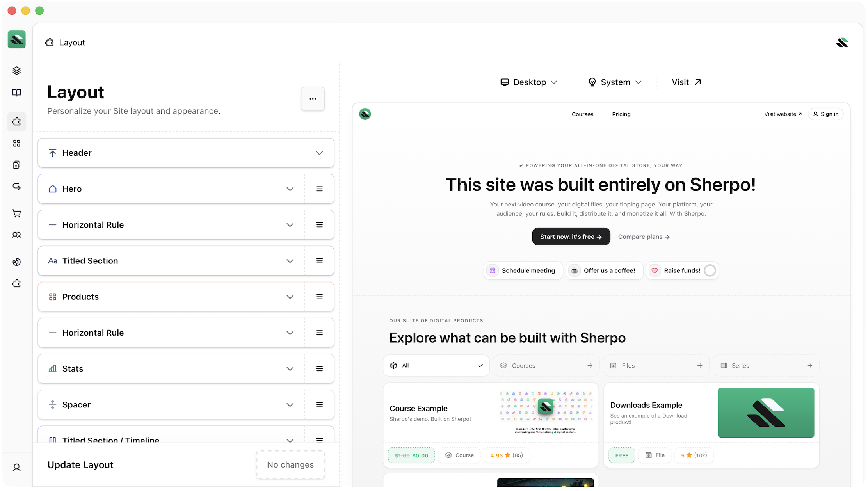Click the open book sidebar icon
The width and height of the screenshot is (868, 491).
[x=16, y=93]
